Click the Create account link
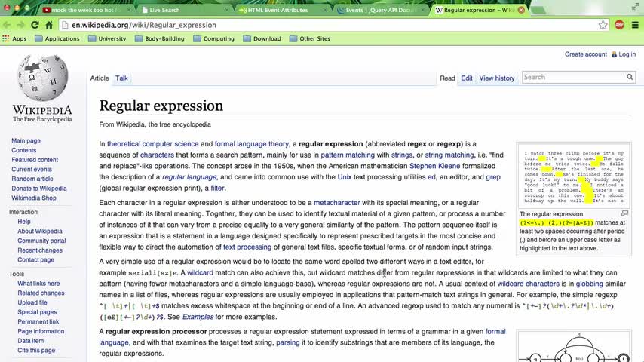644x362 pixels. pos(586,54)
